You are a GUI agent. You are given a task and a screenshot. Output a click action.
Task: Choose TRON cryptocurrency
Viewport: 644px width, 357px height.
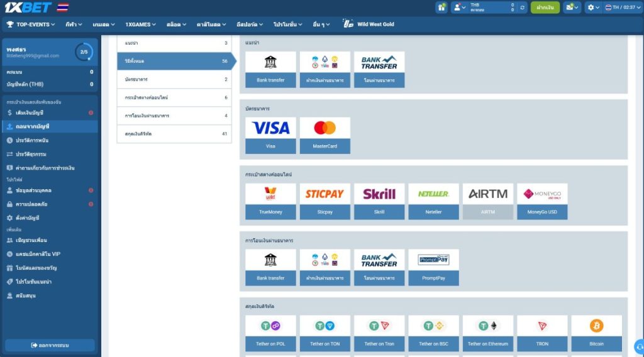point(542,333)
